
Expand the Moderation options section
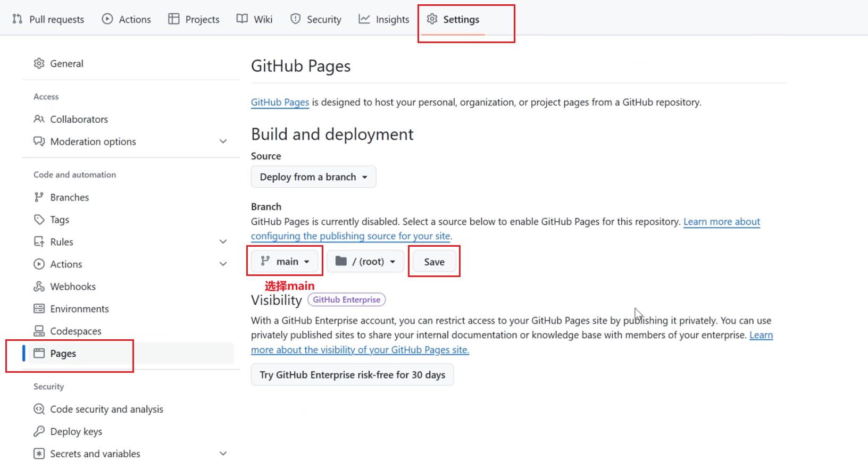click(x=223, y=141)
